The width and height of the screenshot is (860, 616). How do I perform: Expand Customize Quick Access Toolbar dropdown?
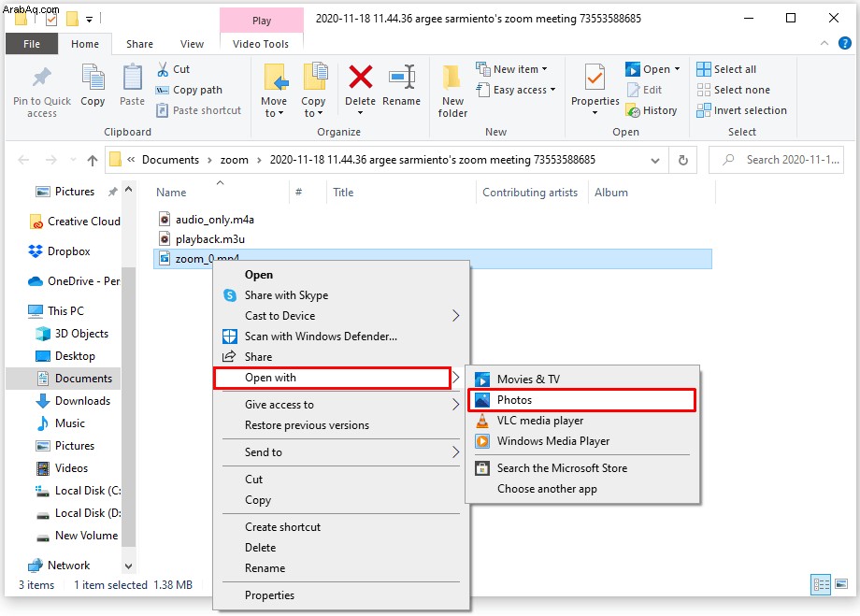(x=89, y=20)
